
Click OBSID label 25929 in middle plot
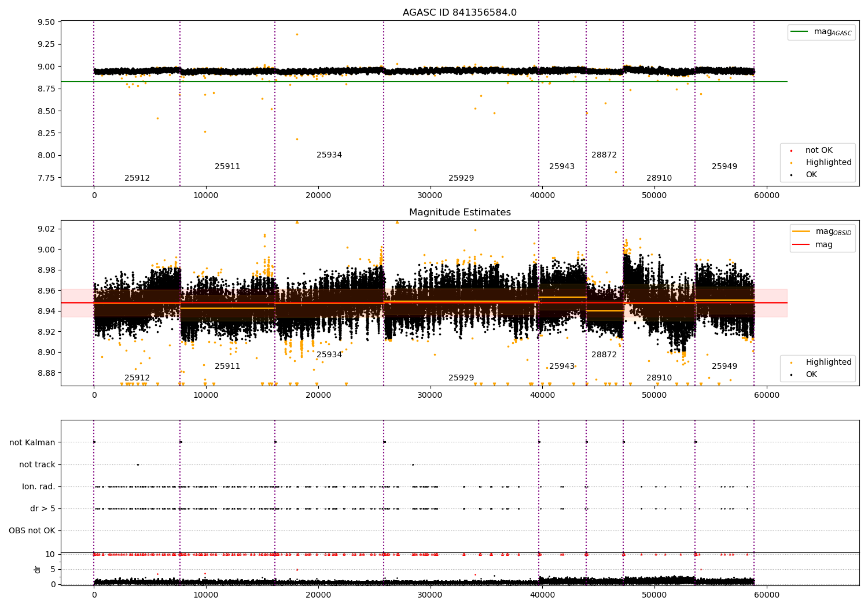click(x=461, y=378)
